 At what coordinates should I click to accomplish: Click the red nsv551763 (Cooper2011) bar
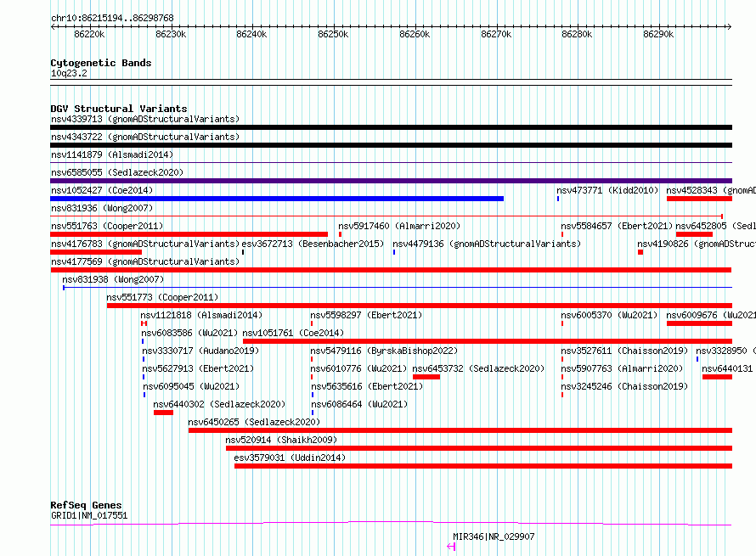point(189,234)
